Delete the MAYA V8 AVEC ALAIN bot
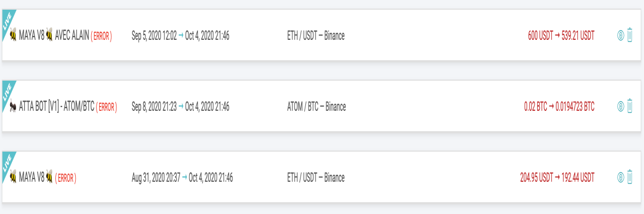644x214 pixels. click(630, 36)
